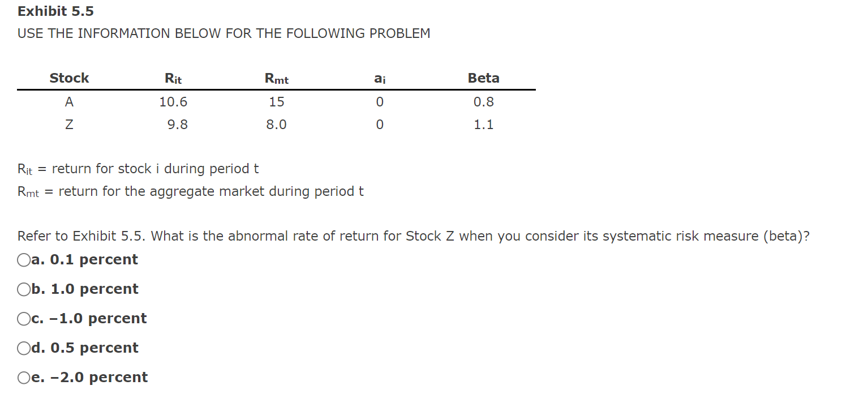Click the table cell for Stock A

click(68, 102)
